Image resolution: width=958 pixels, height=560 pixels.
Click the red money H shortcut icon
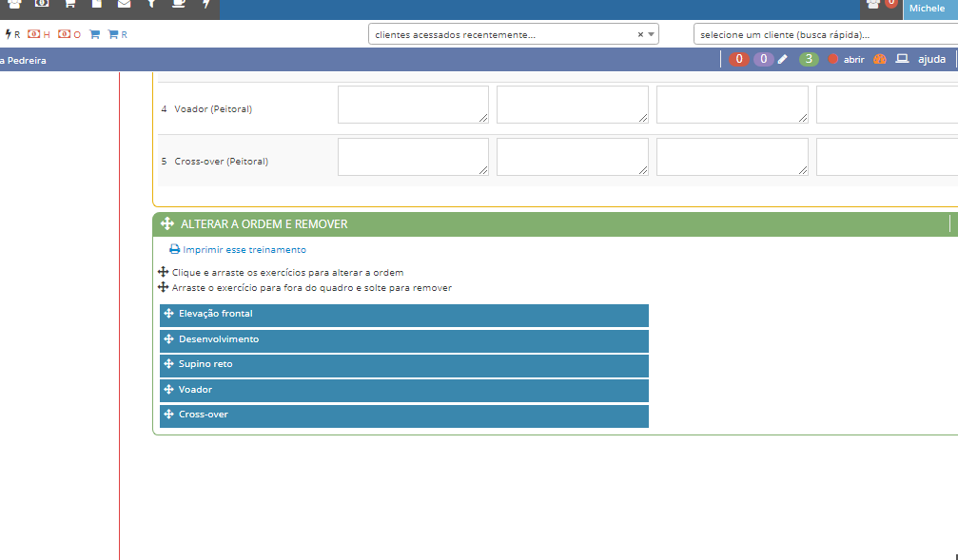point(38,34)
